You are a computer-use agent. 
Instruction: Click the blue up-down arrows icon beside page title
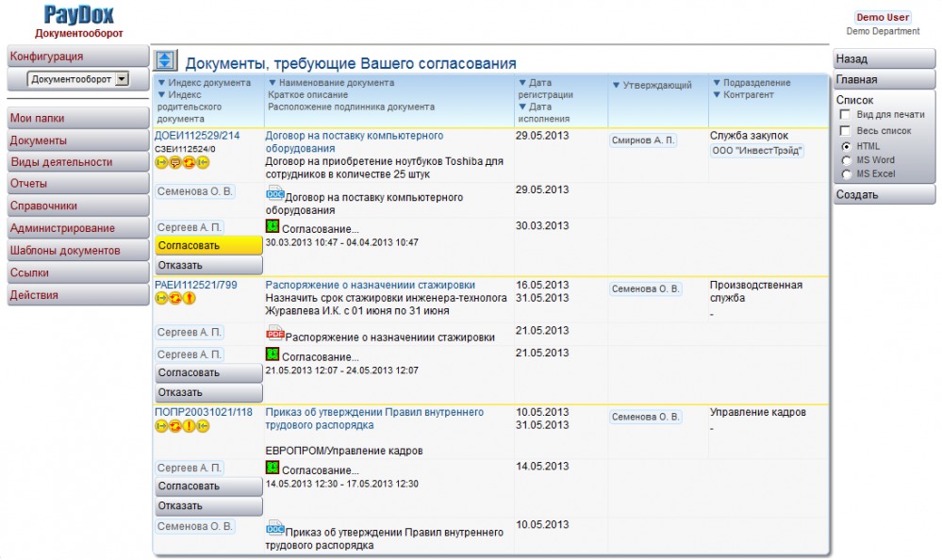coord(165,61)
